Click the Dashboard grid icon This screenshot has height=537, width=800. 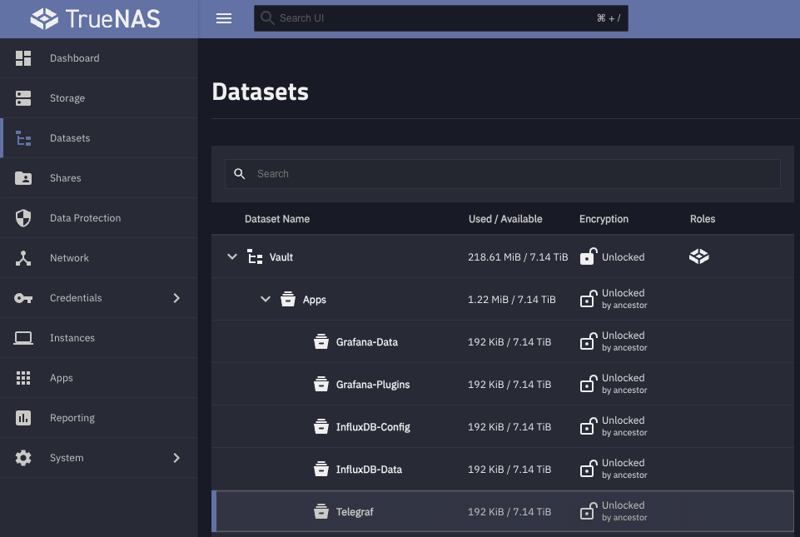(23, 58)
